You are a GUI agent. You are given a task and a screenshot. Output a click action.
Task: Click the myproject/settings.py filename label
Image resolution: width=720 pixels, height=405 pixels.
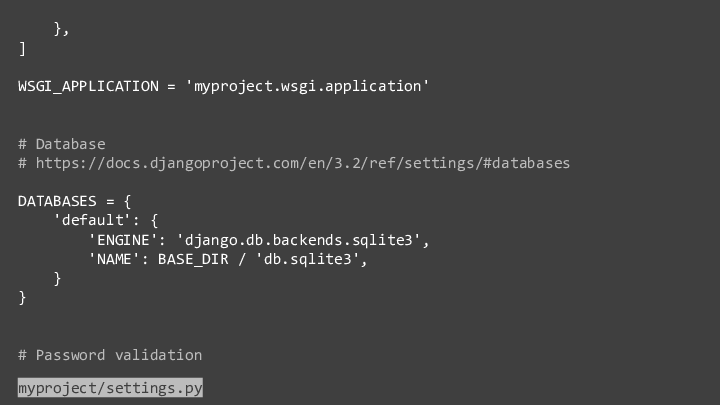(110, 388)
